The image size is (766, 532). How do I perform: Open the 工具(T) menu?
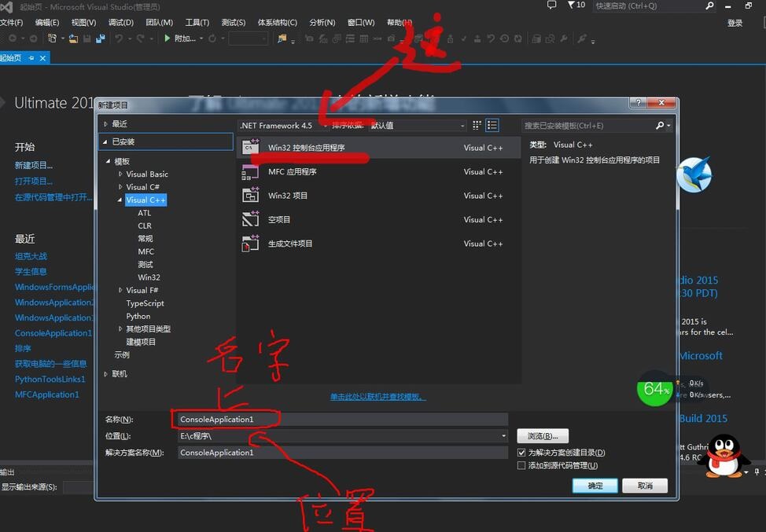[197, 23]
